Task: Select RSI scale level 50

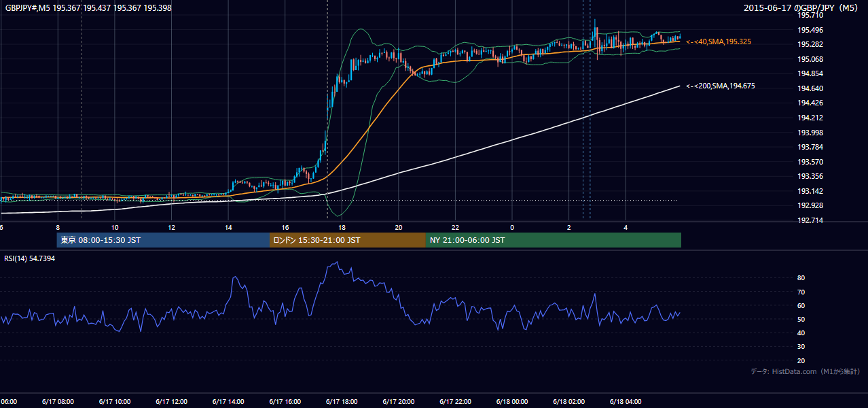Action: [x=801, y=319]
